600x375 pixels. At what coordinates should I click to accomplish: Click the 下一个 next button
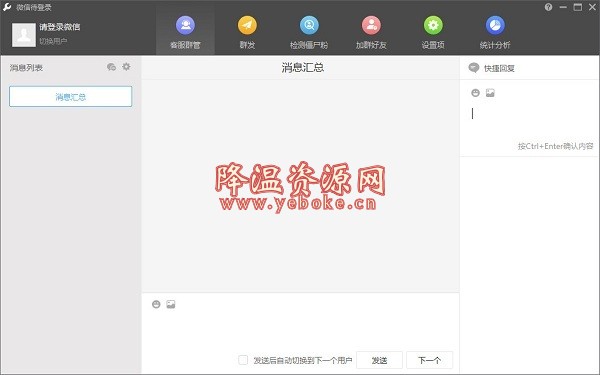pyautogui.click(x=429, y=360)
